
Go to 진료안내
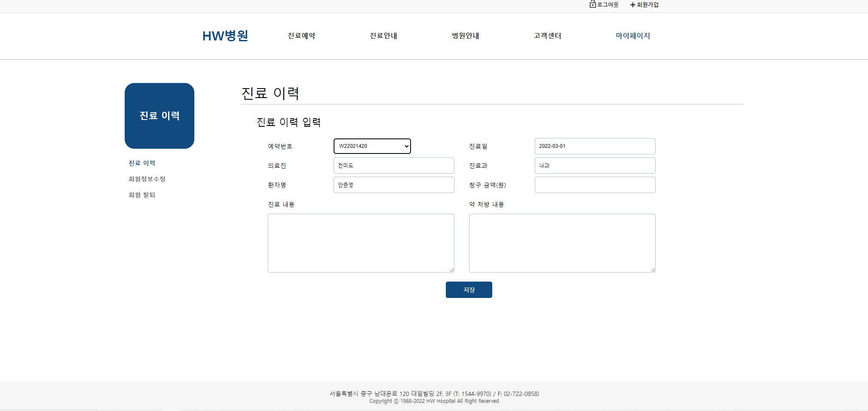click(383, 36)
